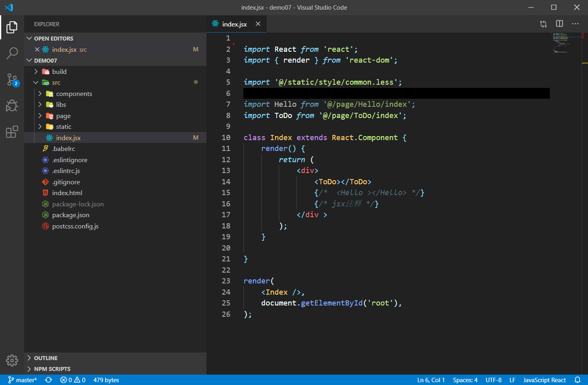The height and width of the screenshot is (385, 588).
Task: Click the code minimap preview
Action: point(566,43)
